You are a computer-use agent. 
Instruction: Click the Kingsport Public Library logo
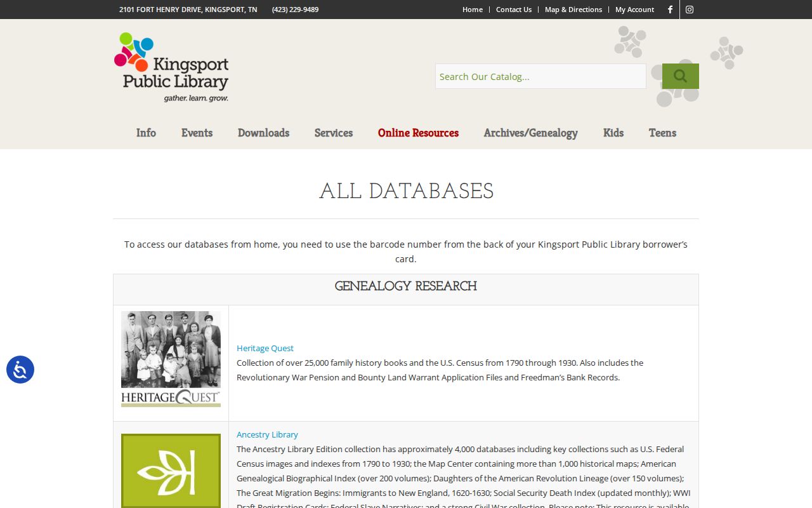click(x=171, y=67)
